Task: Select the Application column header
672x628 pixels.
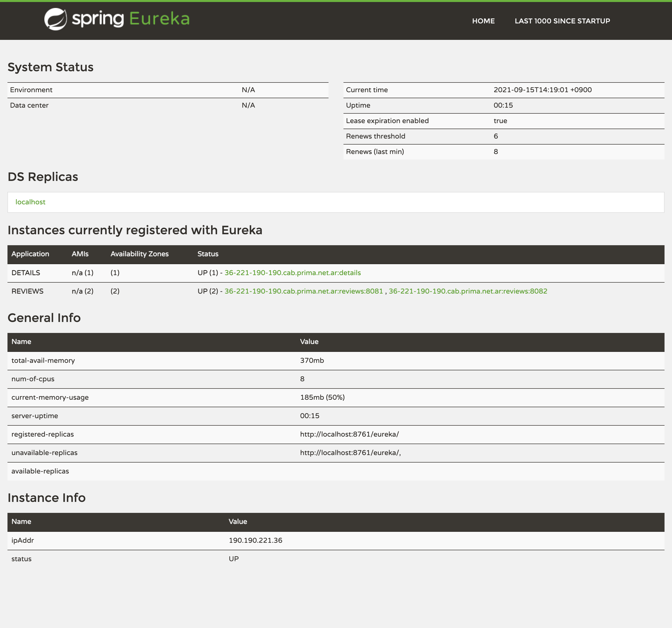Action: [30, 254]
